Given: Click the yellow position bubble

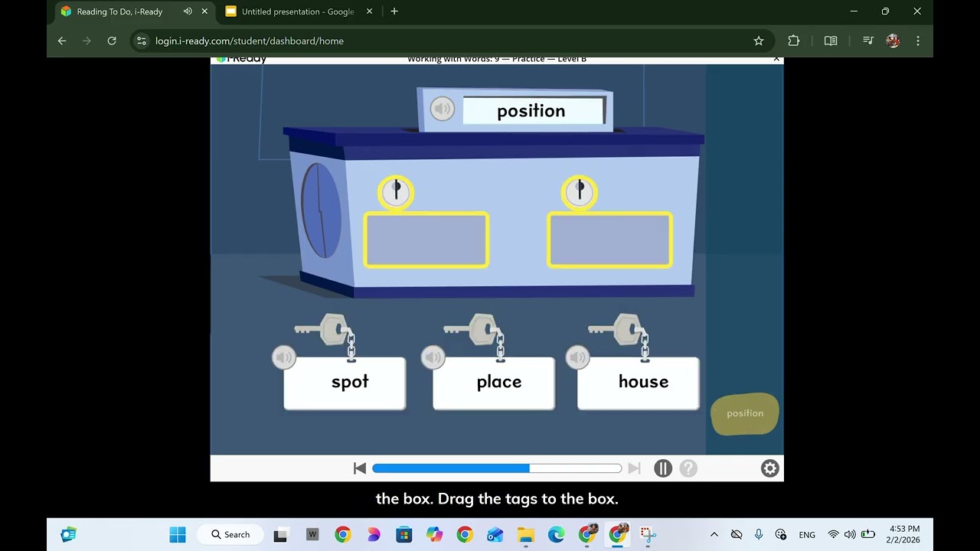Looking at the screenshot, I should tap(745, 414).
